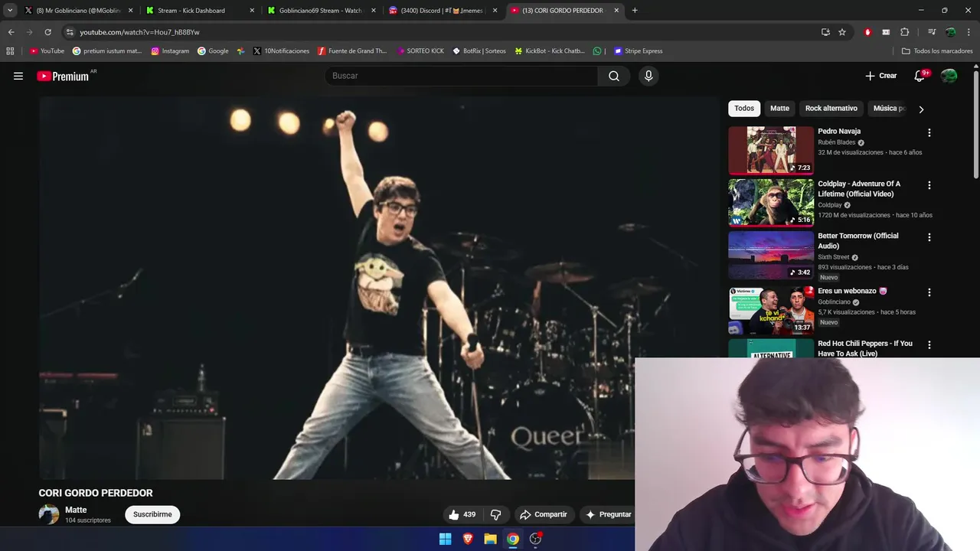Open WhatsApp bookmark icon

click(x=597, y=51)
